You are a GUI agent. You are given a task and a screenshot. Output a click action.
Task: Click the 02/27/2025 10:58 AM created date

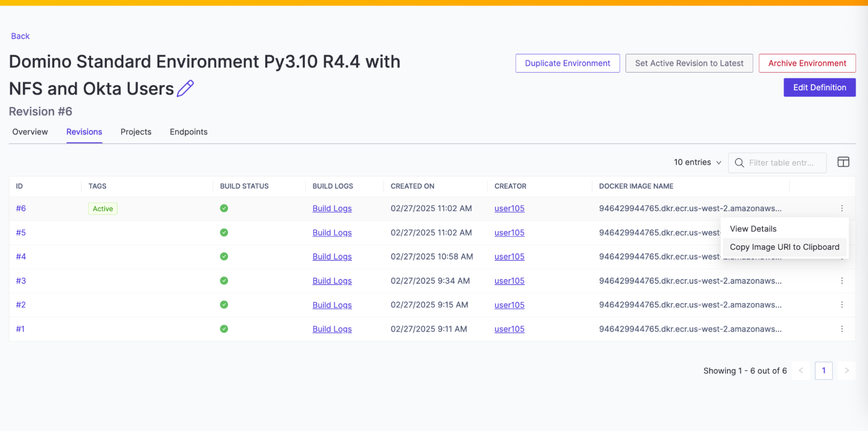coord(432,256)
